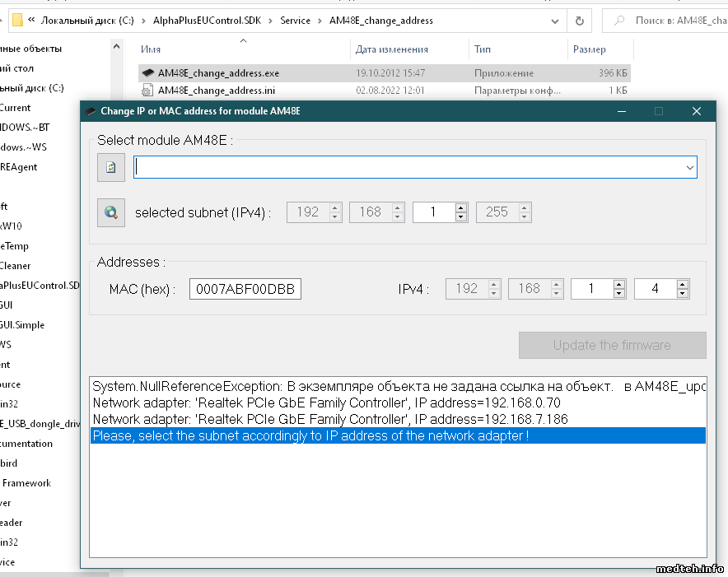Screen dimensions: 728x577
Task: Open the Select module AM48E dropdown
Action: 689,167
